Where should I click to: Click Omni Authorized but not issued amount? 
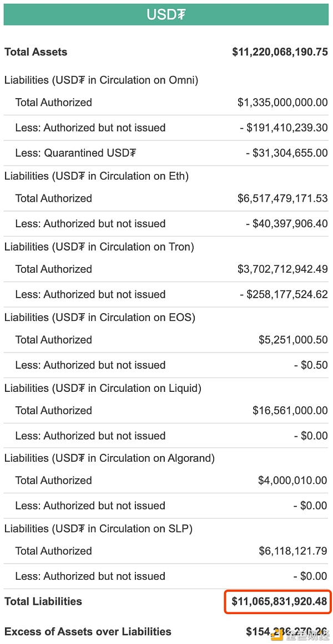(x=284, y=127)
